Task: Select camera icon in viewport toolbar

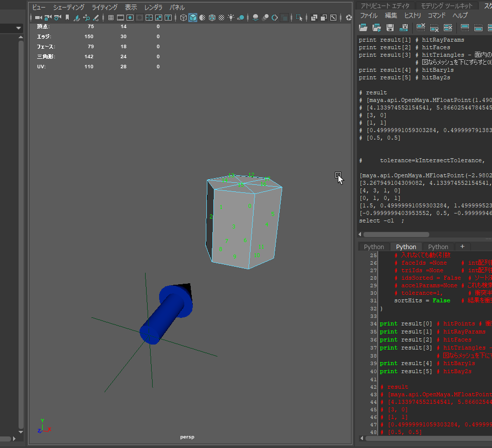Action: 38,18
